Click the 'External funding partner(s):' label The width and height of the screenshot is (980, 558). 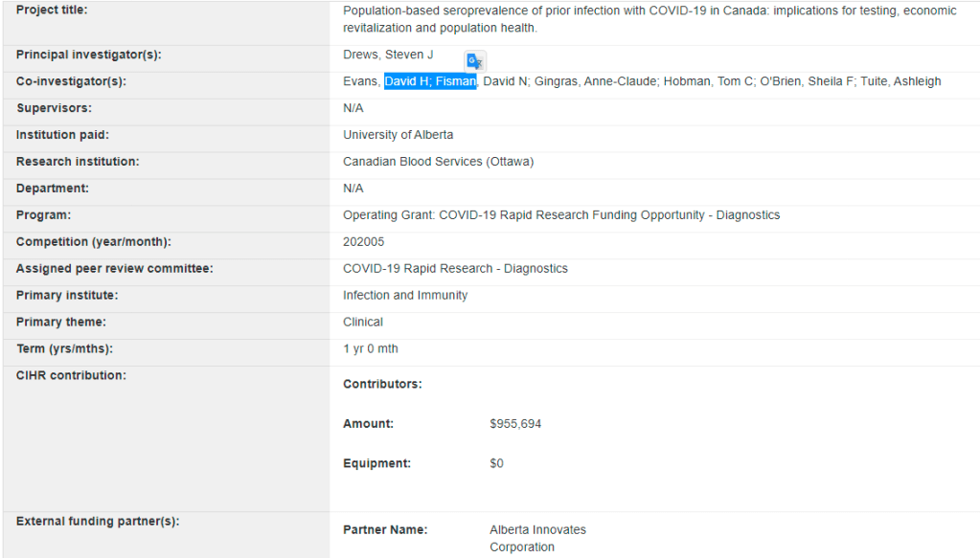[98, 522]
